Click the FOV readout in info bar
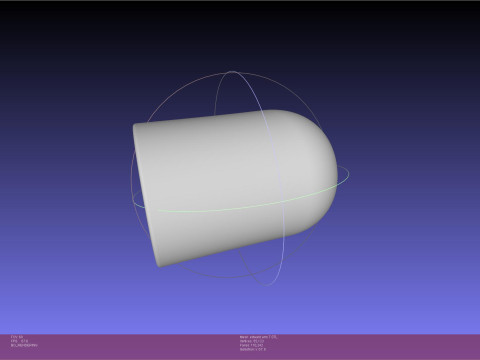 point(17,337)
